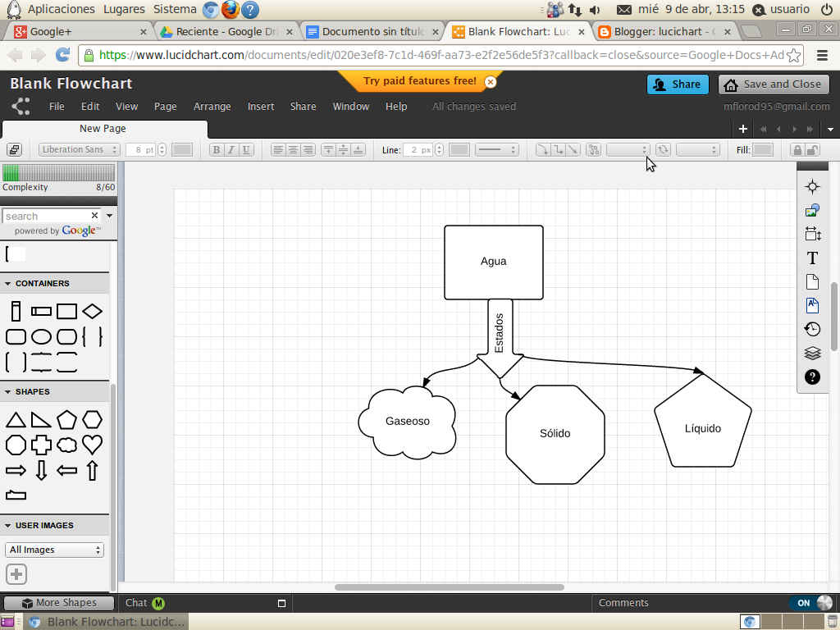Select the pentagon shape in Shapes panel
This screenshot has height=630, width=840.
coord(67,418)
